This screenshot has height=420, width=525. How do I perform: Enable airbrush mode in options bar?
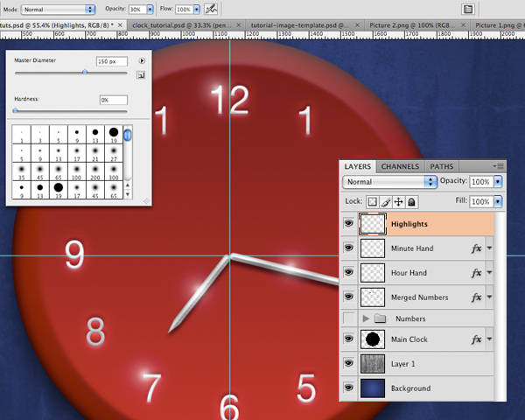[x=210, y=8]
